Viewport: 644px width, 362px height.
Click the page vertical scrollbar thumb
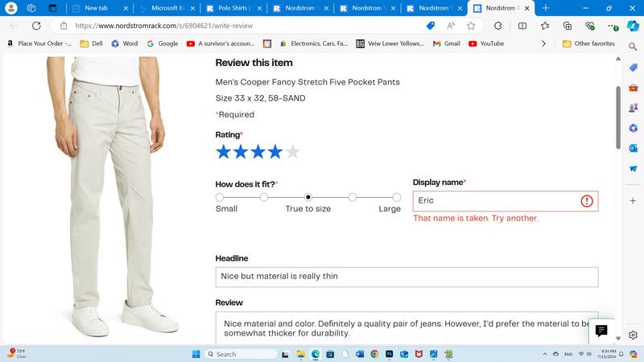618,117
